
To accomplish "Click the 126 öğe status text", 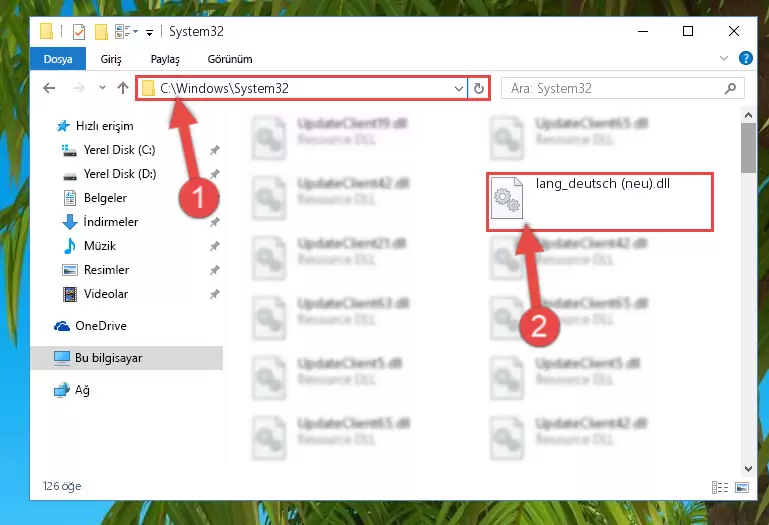I will [x=62, y=486].
